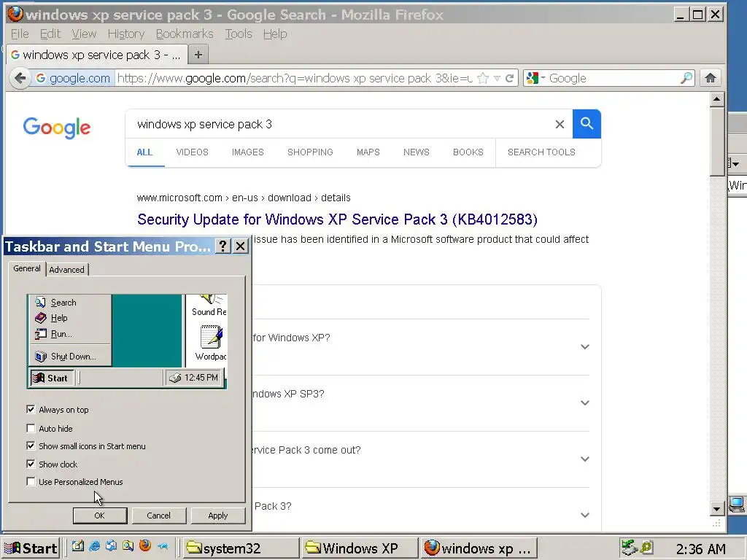Switch to system32 taskbar window
This screenshot has height=560, width=747.
(239, 548)
